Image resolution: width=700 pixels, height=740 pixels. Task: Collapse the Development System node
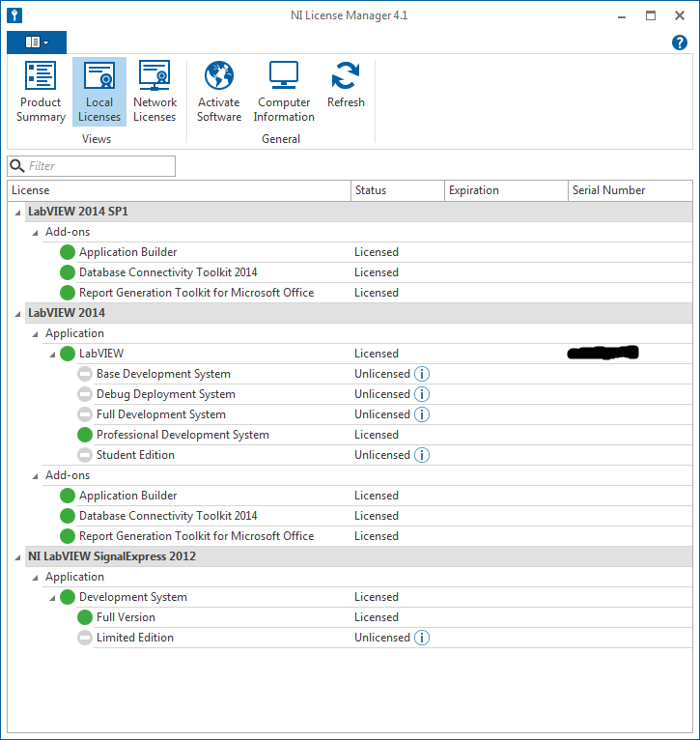pyautogui.click(x=52, y=598)
